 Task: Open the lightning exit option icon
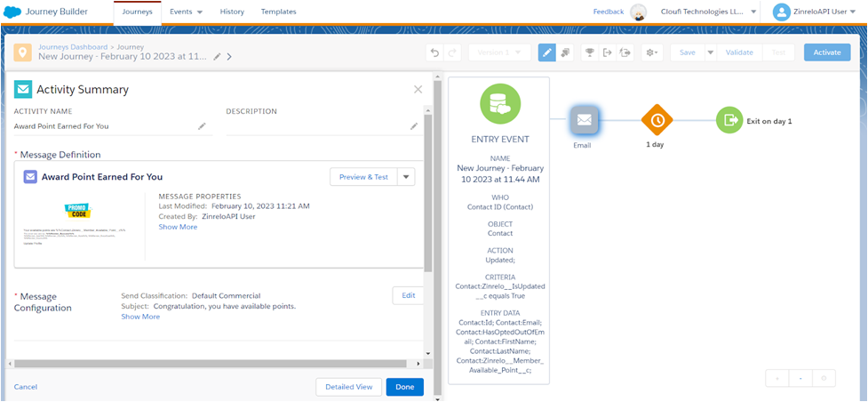point(625,52)
